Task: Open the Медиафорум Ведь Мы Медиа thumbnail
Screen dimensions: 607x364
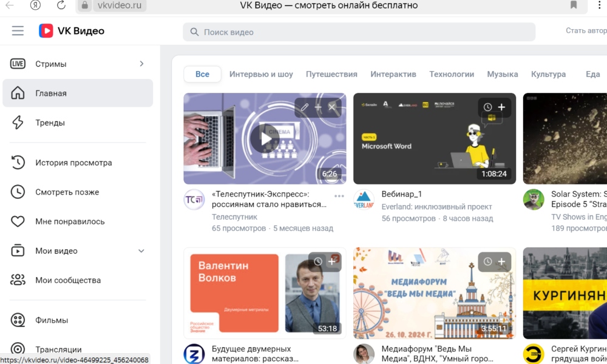Action: pyautogui.click(x=435, y=293)
